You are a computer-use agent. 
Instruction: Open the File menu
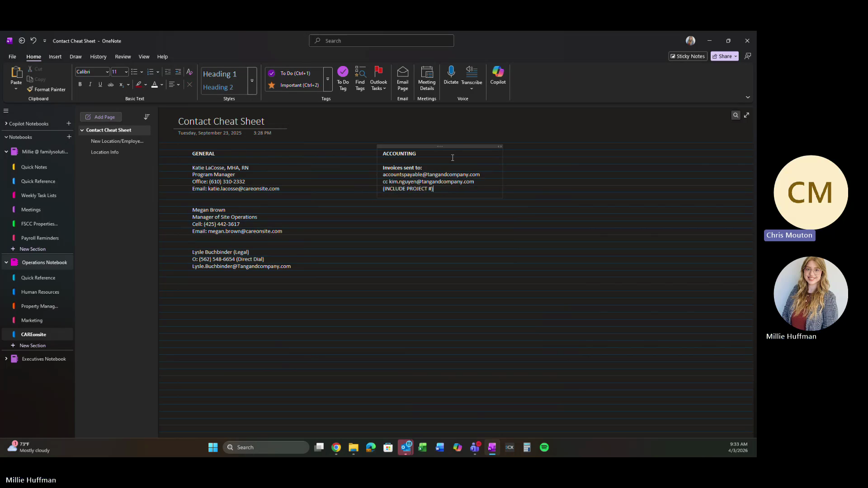pyautogui.click(x=12, y=56)
